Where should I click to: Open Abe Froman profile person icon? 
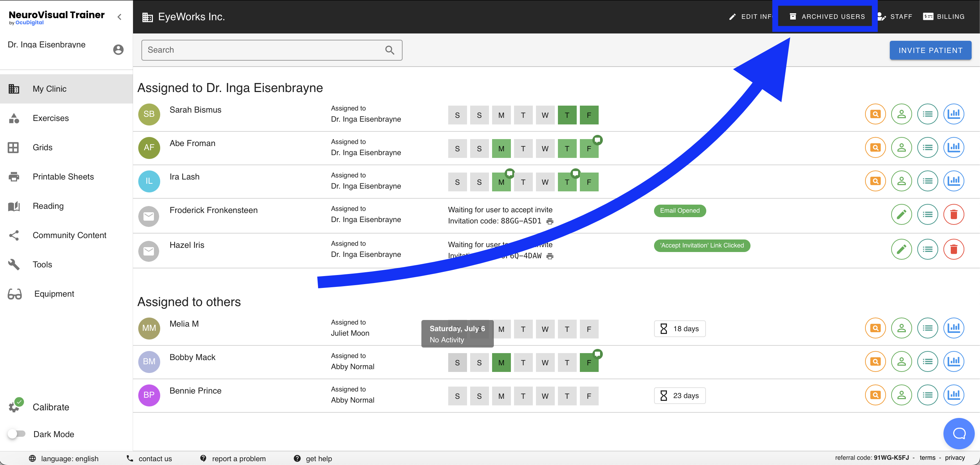tap(901, 147)
